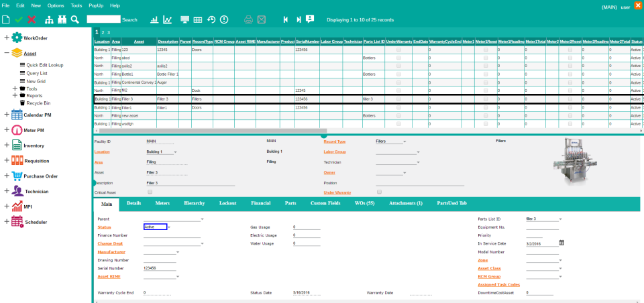Image resolution: width=644 pixels, height=303 pixels.
Task: Open the line graph icon
Action: (x=168, y=19)
